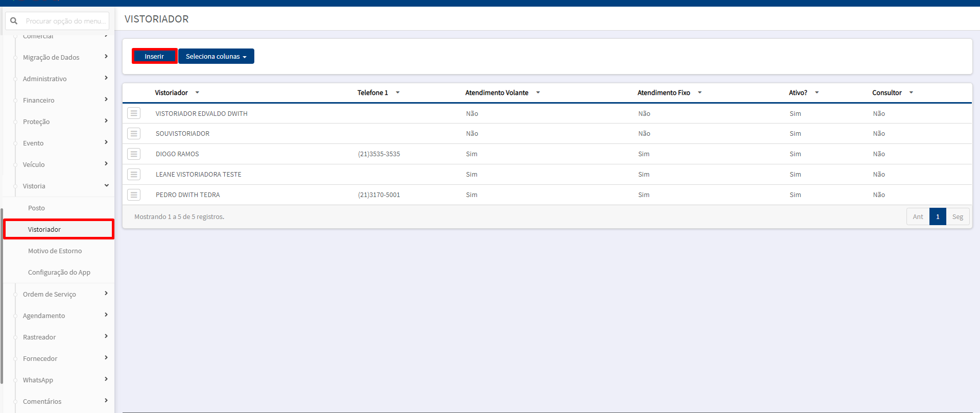Viewport: 980px width, 413px height.
Task: Open row menu icon for DIOGO RAMOS
Action: tap(134, 154)
